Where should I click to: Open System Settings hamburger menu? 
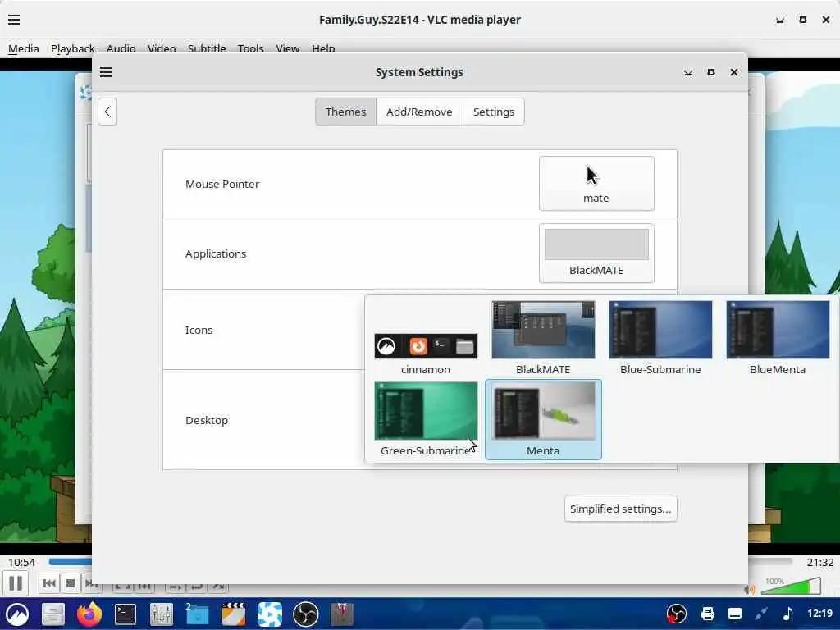pos(106,72)
